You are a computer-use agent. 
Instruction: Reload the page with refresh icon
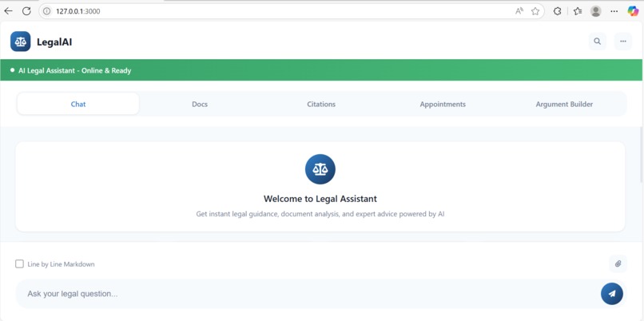click(26, 11)
